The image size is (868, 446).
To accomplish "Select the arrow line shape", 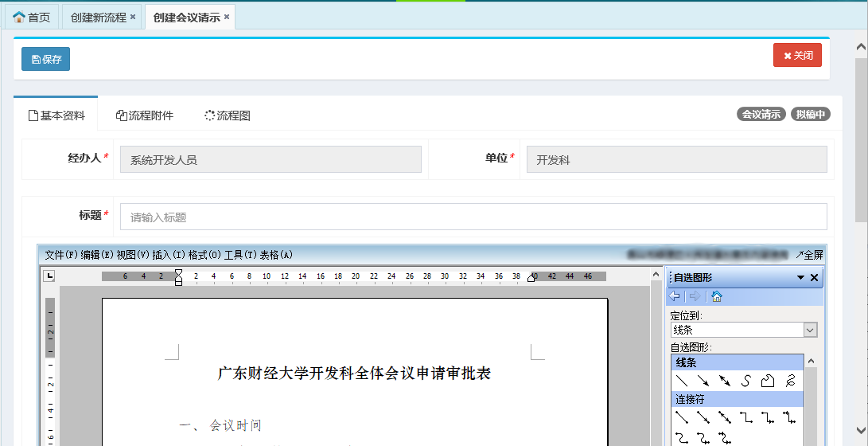I will click(703, 381).
